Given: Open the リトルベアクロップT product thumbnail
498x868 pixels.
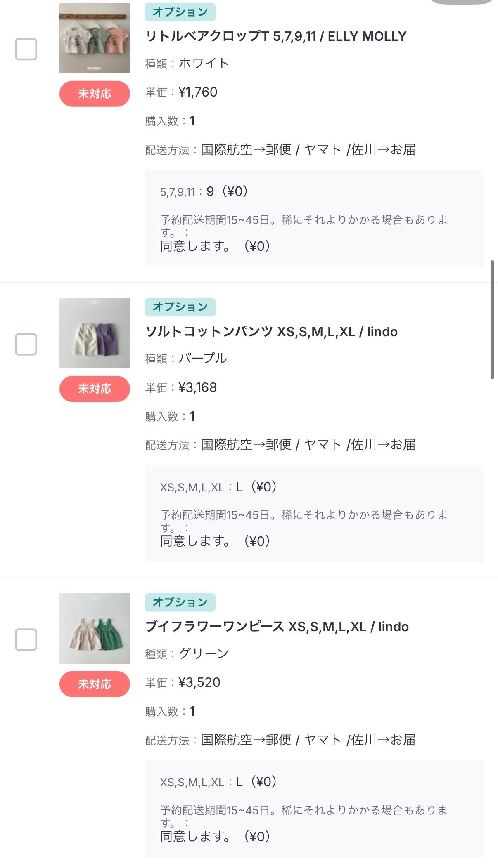Looking at the screenshot, I should pos(95,38).
